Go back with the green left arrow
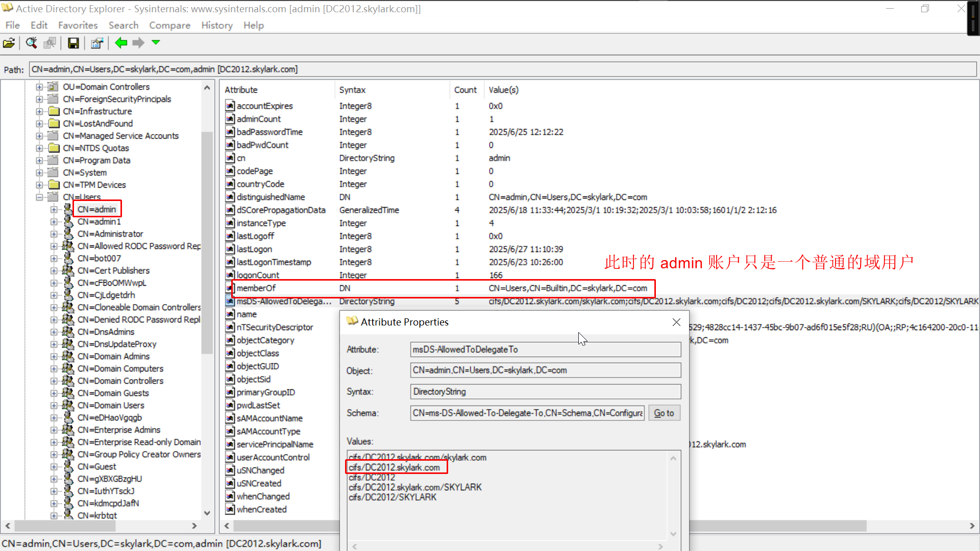Viewport: 980px width, 551px height. (121, 43)
